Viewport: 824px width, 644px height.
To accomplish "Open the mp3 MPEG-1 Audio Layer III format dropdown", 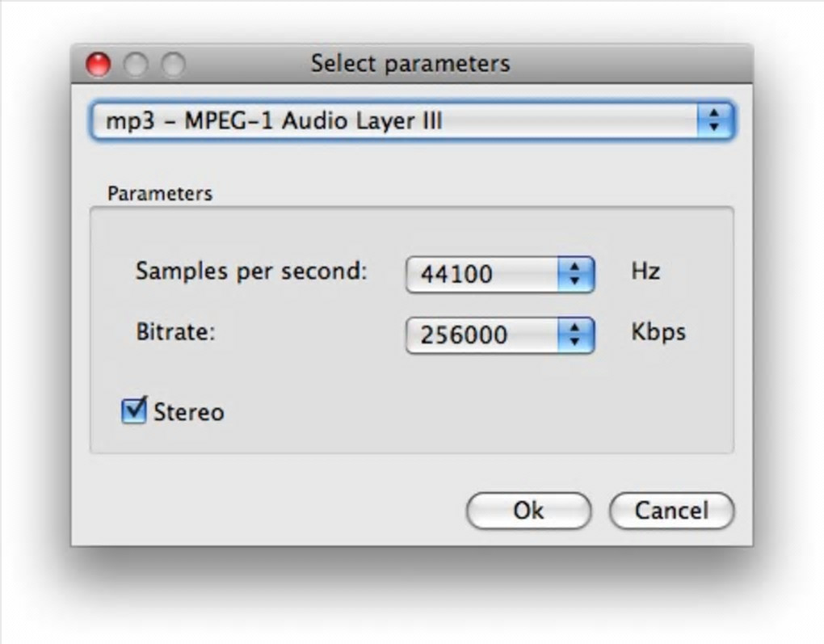I will click(x=396, y=121).
